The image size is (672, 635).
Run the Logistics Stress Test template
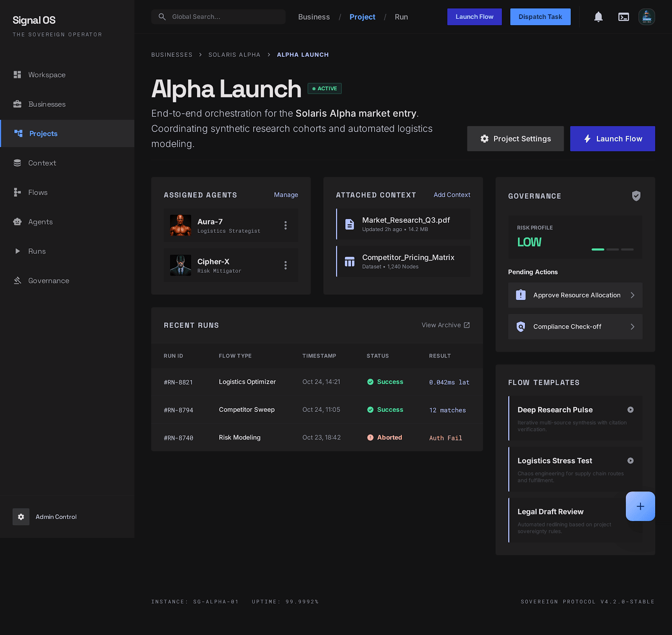tap(630, 461)
